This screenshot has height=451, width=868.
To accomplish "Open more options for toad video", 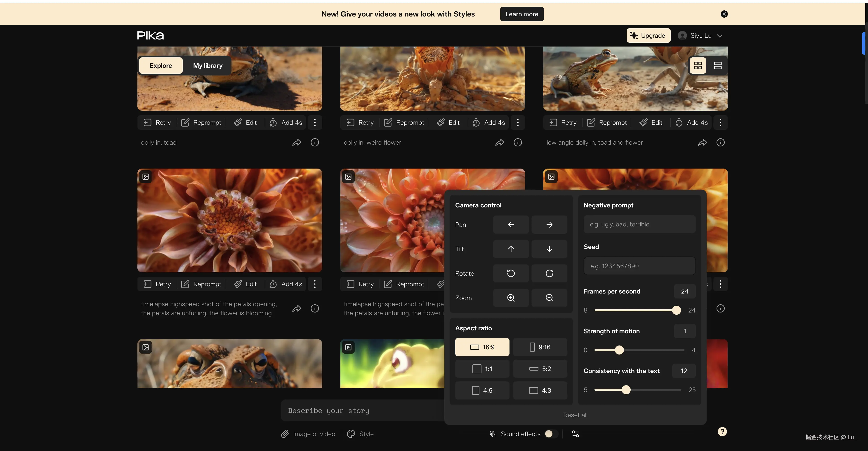I will 315,123.
